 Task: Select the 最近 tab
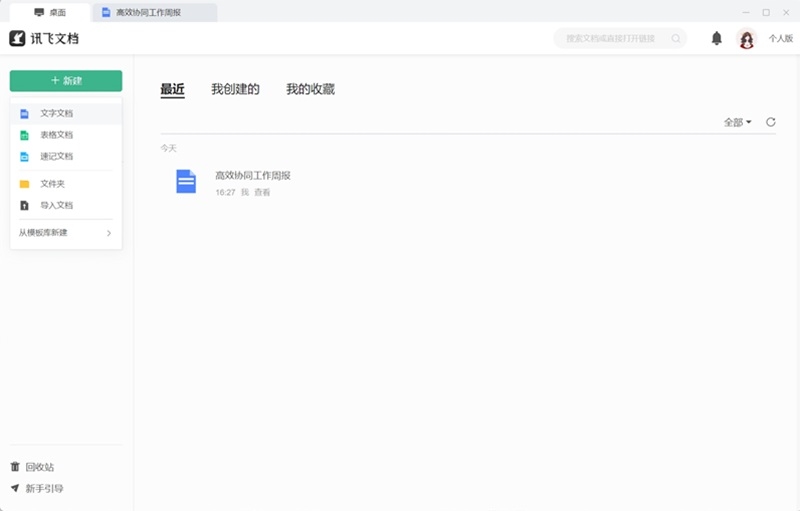click(172, 89)
